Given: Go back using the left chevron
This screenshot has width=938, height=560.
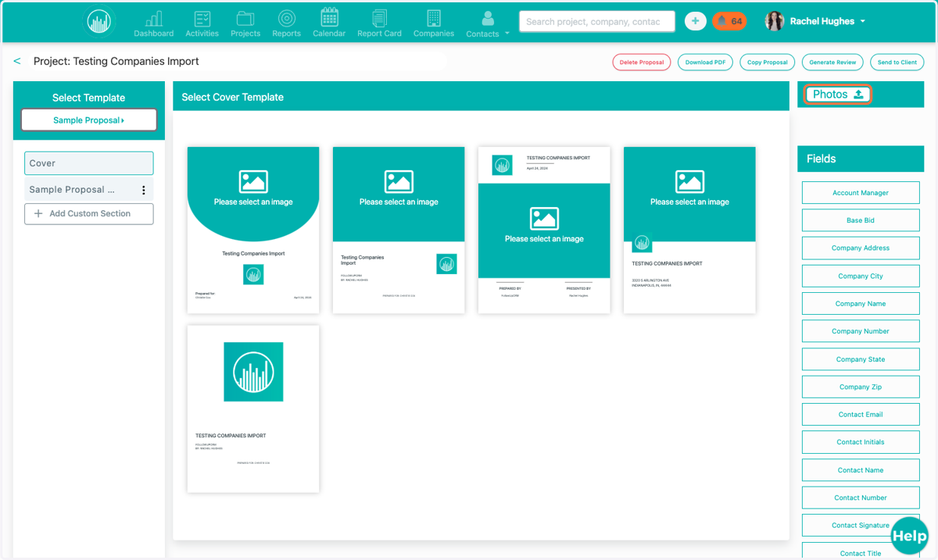Looking at the screenshot, I should 17,61.
